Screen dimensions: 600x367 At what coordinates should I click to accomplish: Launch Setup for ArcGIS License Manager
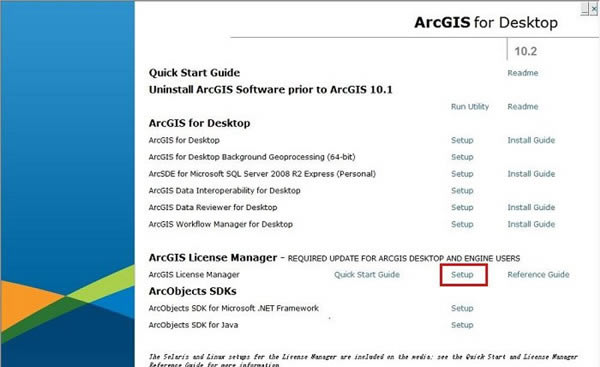pos(462,275)
